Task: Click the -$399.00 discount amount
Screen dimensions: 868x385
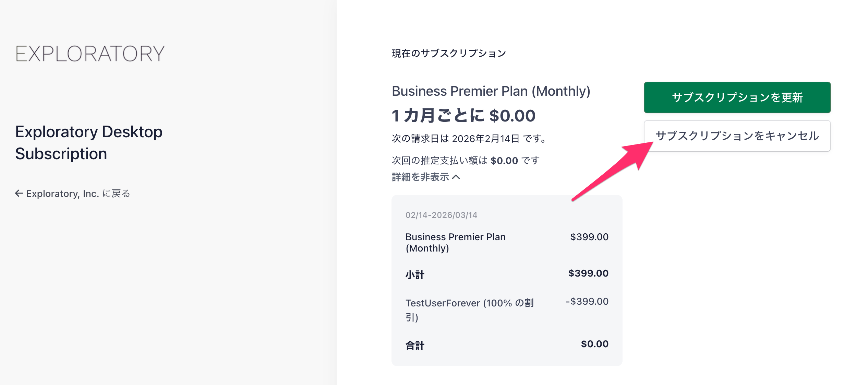Action: (587, 302)
